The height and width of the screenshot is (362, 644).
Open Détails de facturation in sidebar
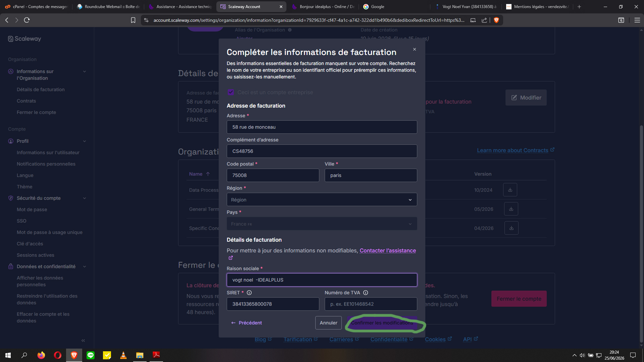tap(41, 89)
